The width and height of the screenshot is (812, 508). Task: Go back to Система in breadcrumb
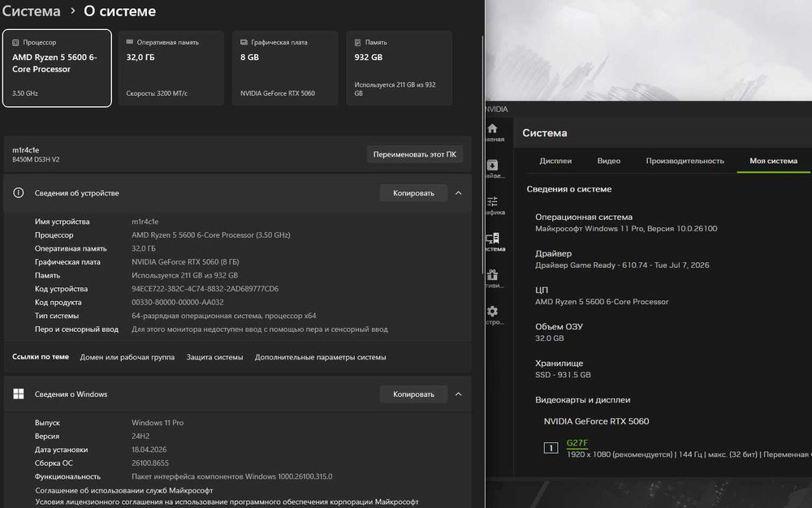31,11
